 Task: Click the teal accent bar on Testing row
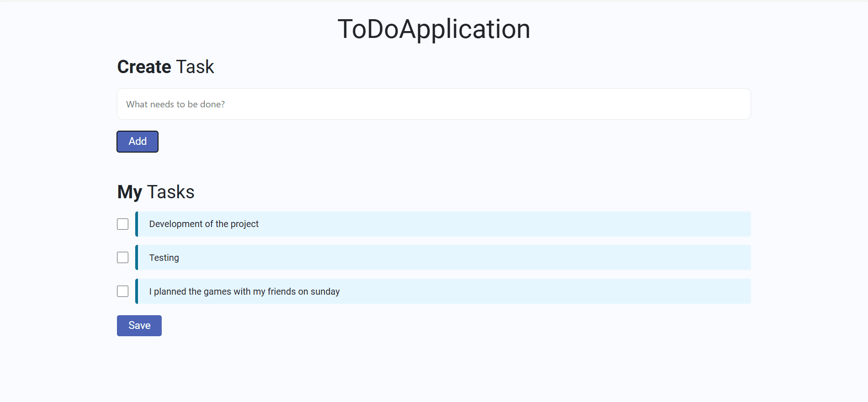(137, 258)
